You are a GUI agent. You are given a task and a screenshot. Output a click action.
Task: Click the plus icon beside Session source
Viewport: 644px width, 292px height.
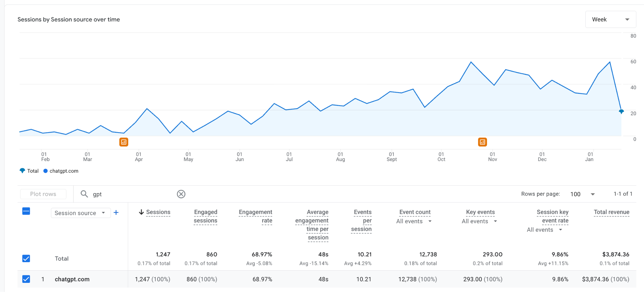coord(116,213)
